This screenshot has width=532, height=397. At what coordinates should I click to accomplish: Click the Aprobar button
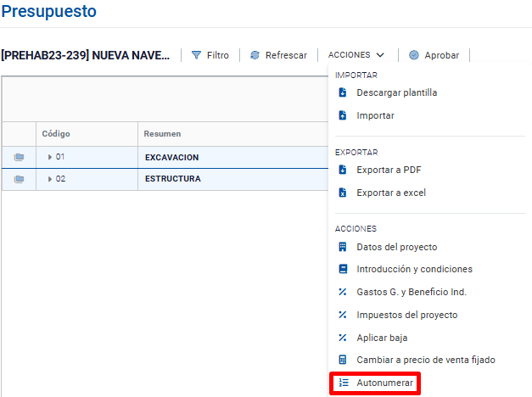point(434,55)
